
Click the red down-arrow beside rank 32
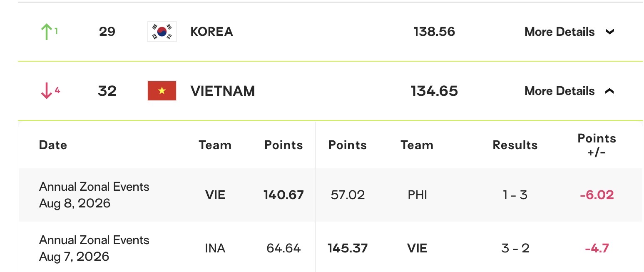coord(47,91)
